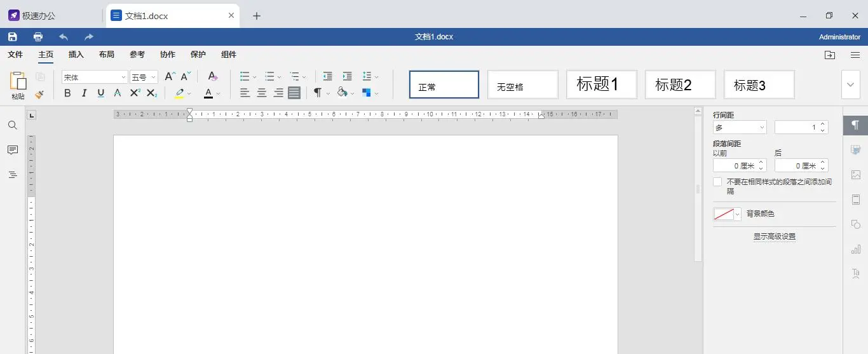Undo the last action
Viewport: 868px width, 354px height.
tap(64, 37)
